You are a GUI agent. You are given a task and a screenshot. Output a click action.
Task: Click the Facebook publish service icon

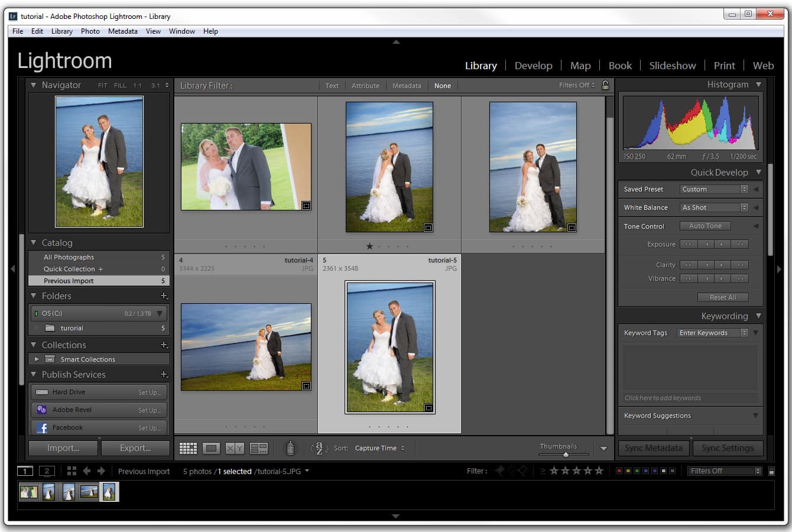(42, 427)
